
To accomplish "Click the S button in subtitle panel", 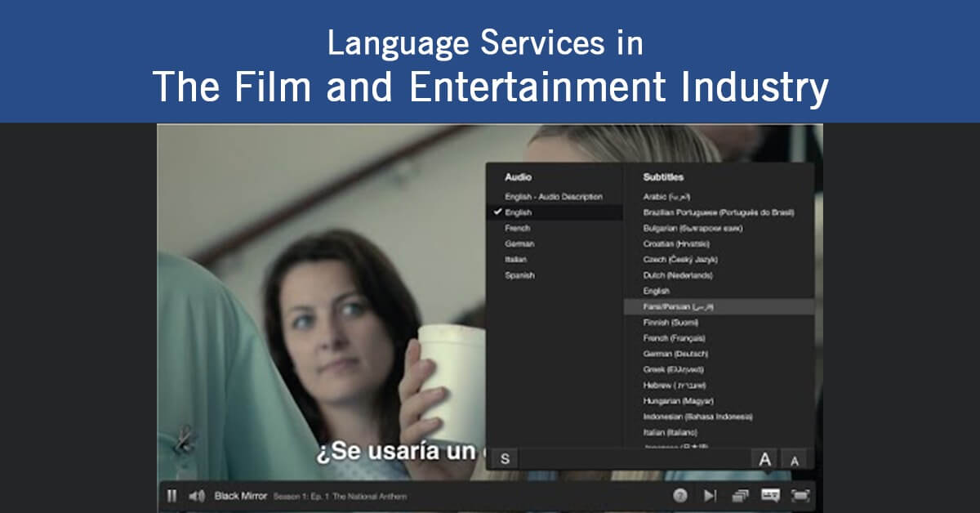I will (505, 459).
